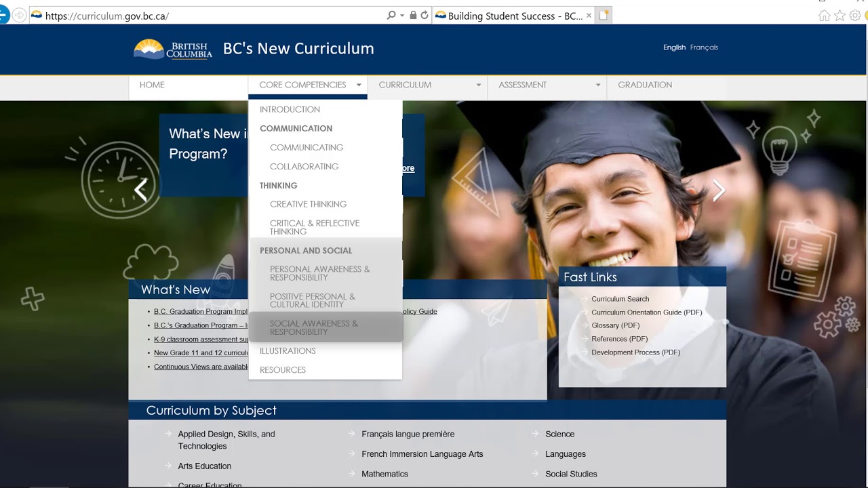
Task: Open Languages subject
Action: pos(565,454)
